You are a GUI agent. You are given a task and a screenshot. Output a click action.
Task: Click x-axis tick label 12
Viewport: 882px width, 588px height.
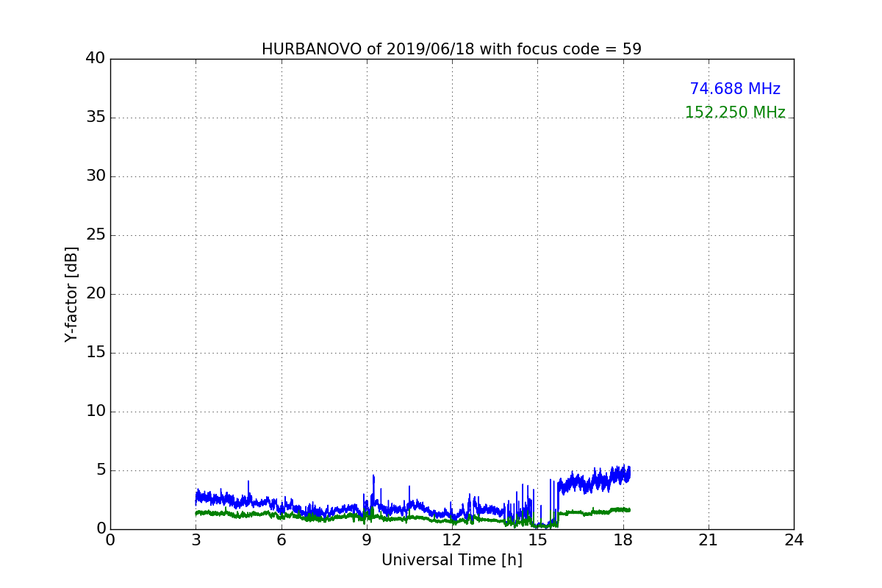[452, 540]
